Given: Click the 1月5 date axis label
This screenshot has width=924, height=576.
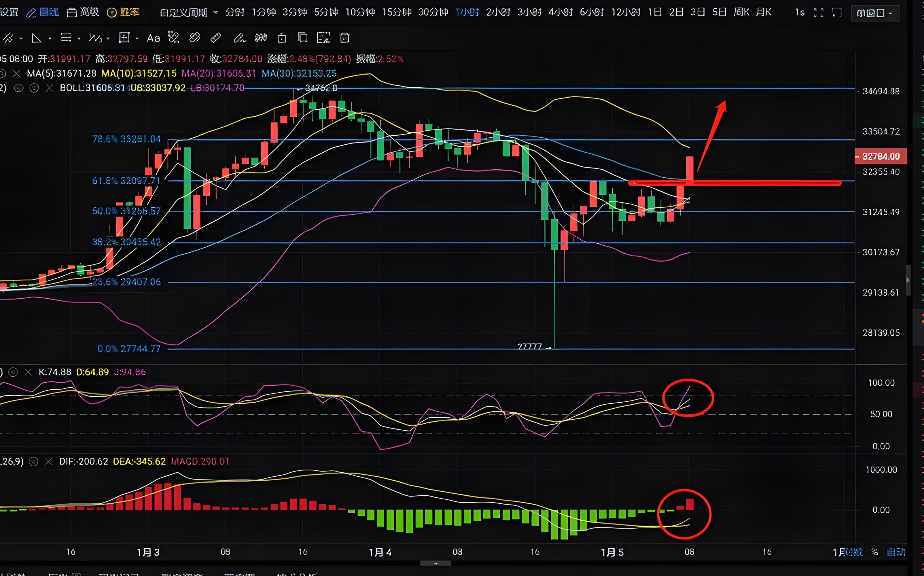Looking at the screenshot, I should point(612,552).
